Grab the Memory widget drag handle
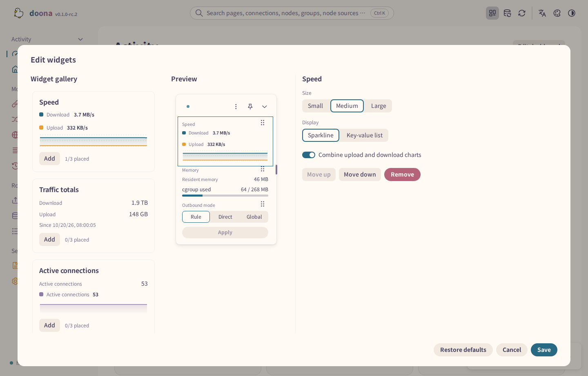588x376 pixels. click(x=263, y=169)
